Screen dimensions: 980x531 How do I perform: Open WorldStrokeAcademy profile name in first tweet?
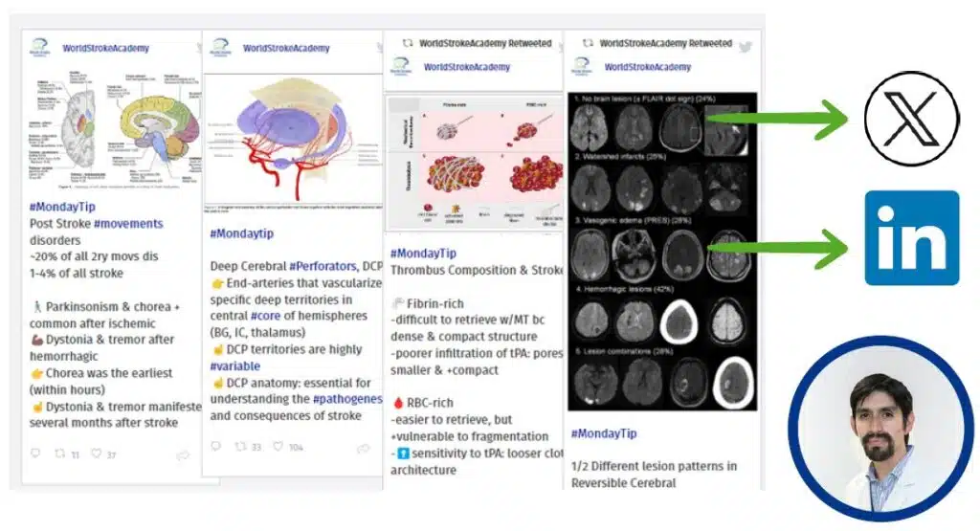click(x=105, y=48)
